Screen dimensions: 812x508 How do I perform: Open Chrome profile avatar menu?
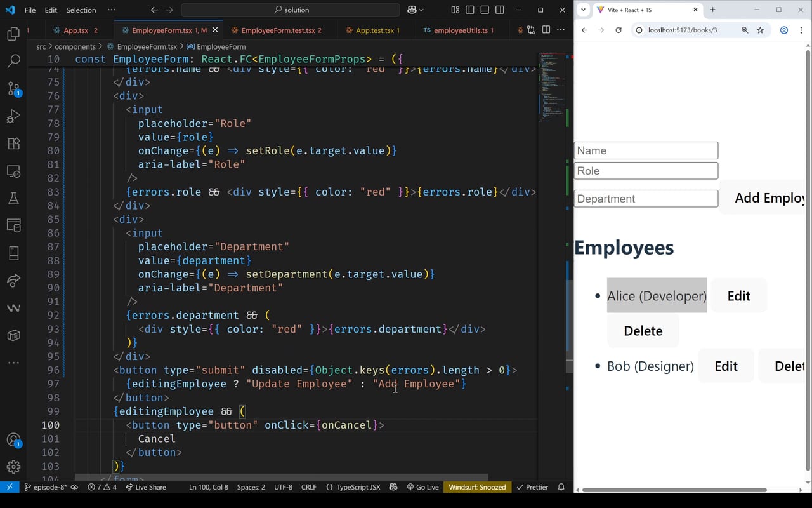point(784,30)
